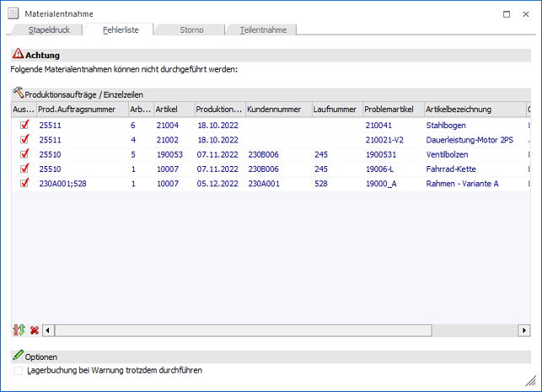The width and height of the screenshot is (542, 392).
Task: Open the Storno tab
Action: 191,30
